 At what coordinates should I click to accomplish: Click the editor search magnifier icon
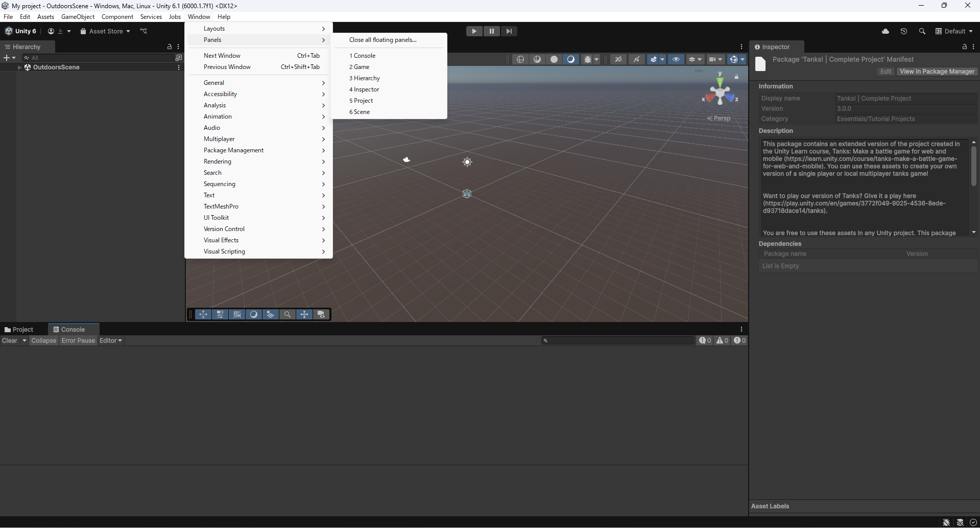pos(922,31)
